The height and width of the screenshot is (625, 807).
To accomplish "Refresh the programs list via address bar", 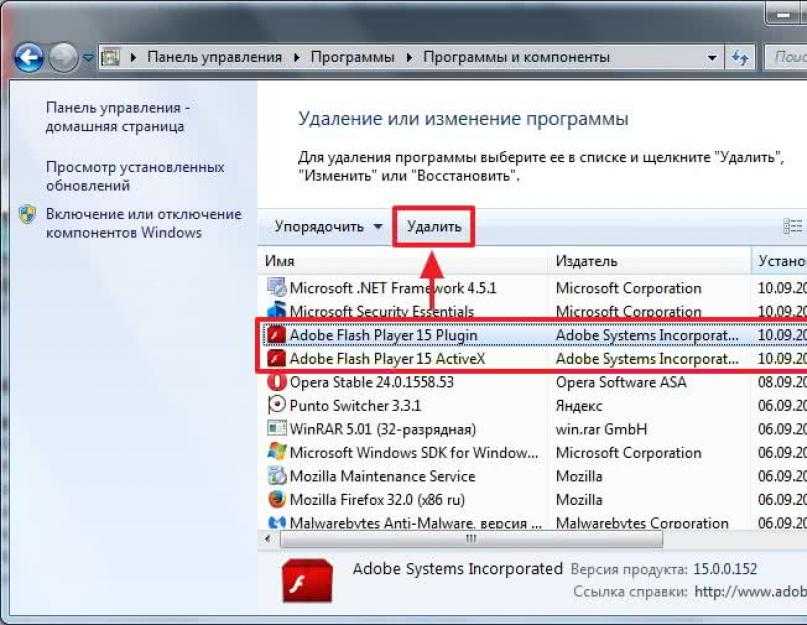I will (740, 57).
